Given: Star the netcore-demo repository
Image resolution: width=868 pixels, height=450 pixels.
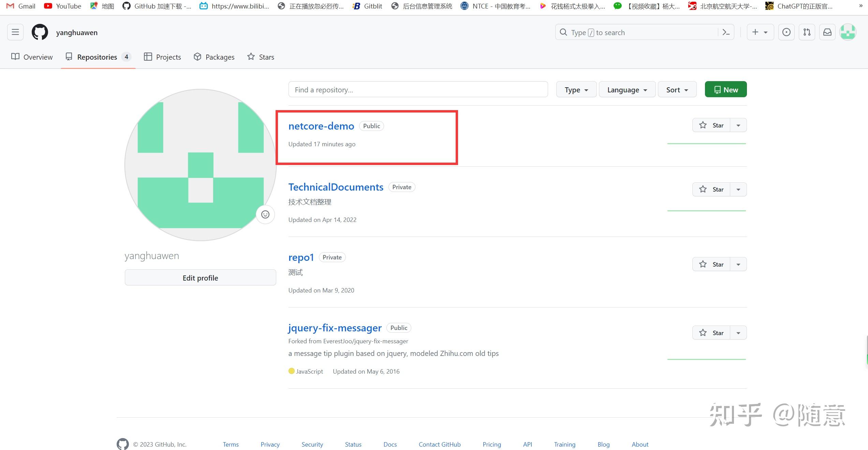Looking at the screenshot, I should (712, 125).
